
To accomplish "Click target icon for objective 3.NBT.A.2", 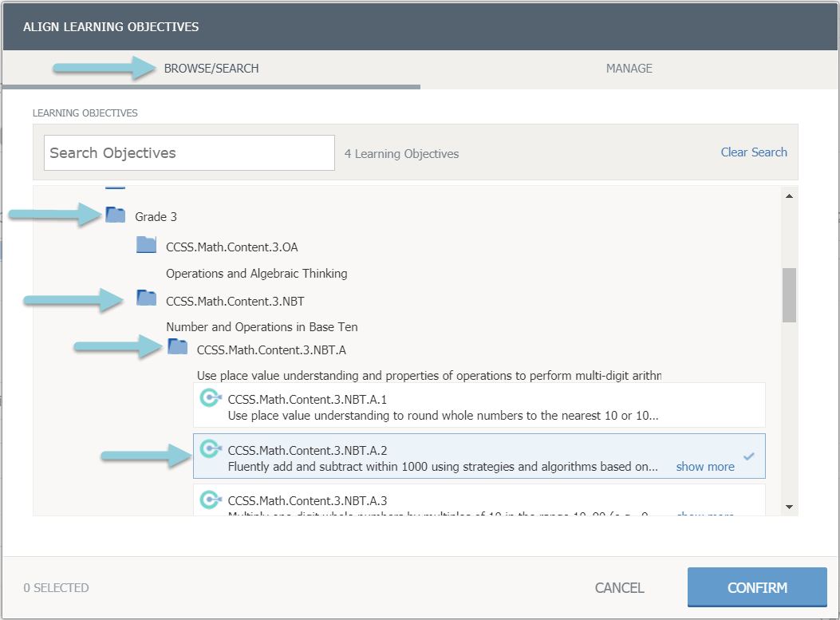I will click(x=210, y=449).
